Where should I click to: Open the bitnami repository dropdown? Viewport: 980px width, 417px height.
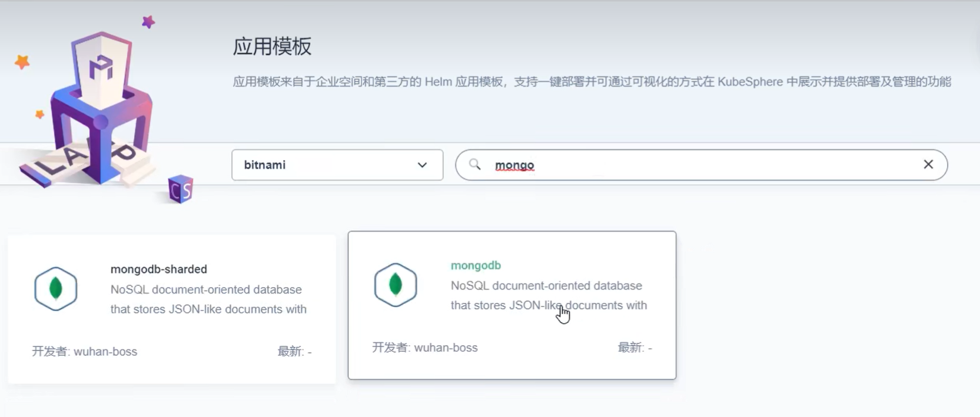(337, 165)
